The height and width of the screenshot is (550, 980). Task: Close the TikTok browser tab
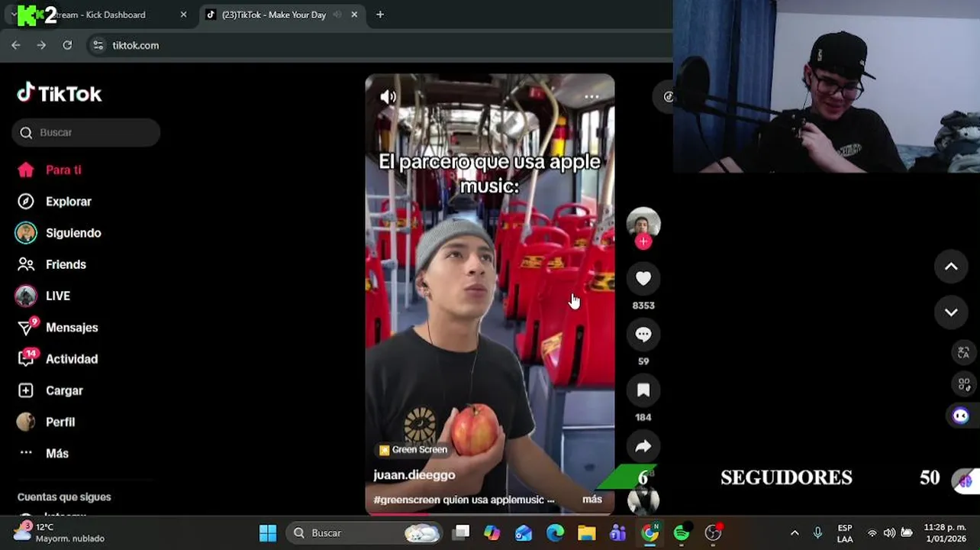[354, 15]
